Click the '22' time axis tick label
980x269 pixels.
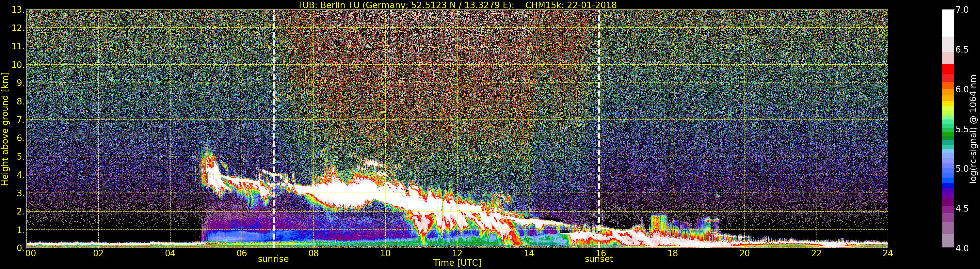(816, 253)
